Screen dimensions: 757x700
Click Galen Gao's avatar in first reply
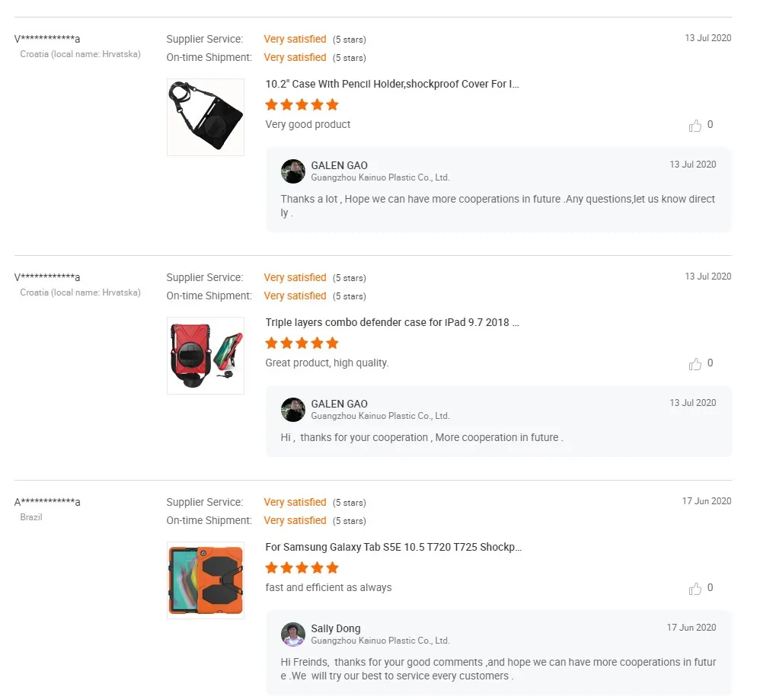(x=293, y=171)
